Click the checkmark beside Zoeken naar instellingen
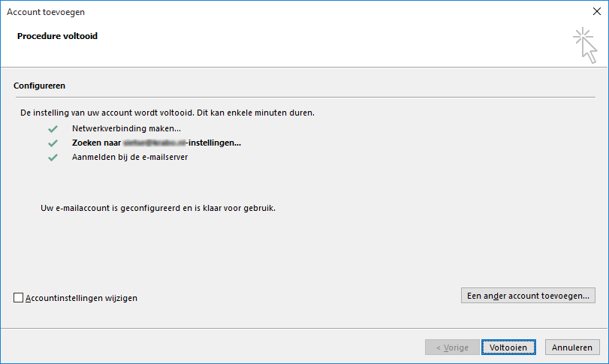Screen dimensions: 609x364 coord(53,143)
